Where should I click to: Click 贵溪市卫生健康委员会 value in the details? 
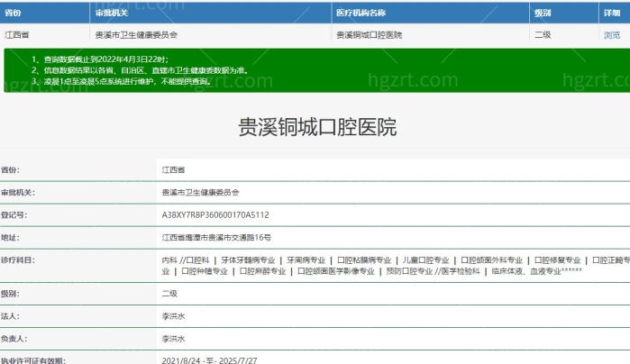tap(200, 193)
